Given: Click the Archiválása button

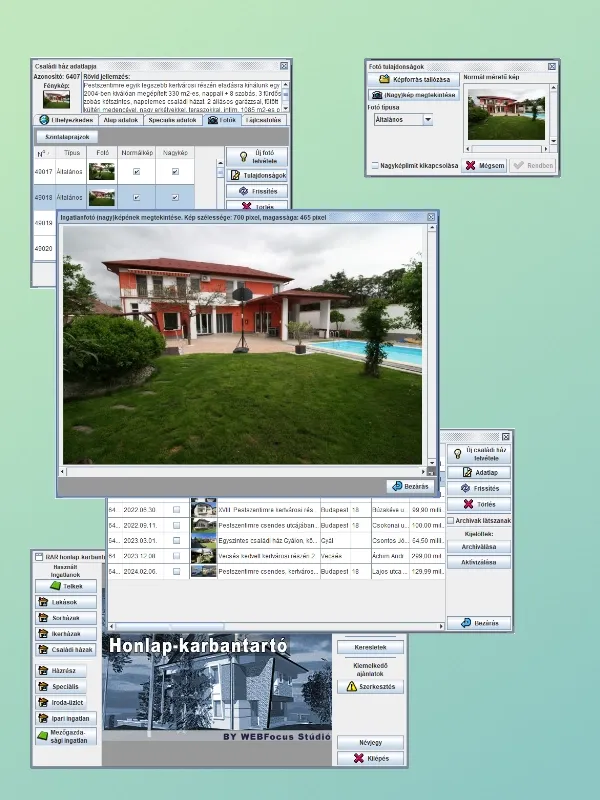Looking at the screenshot, I should pyautogui.click(x=479, y=546).
